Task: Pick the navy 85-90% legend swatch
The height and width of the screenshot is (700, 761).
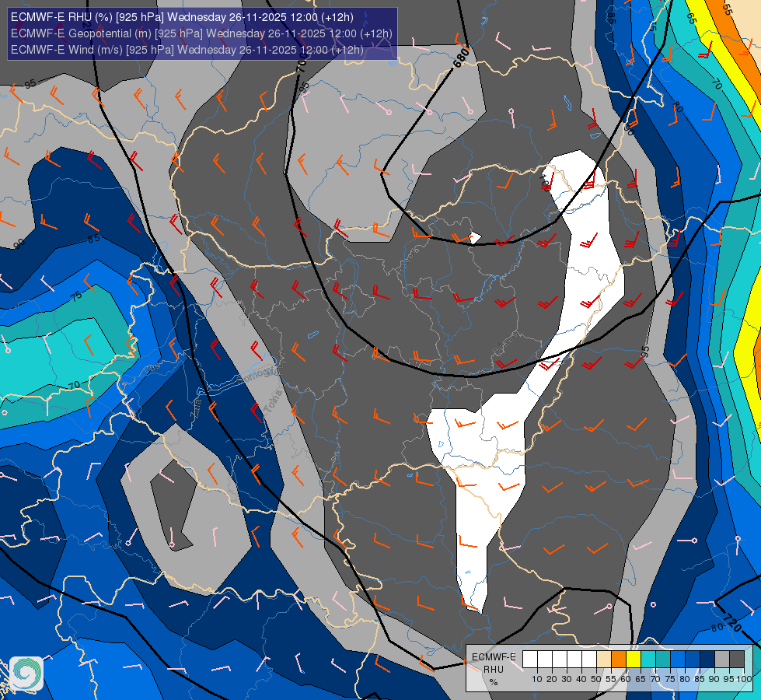Action: (x=707, y=660)
